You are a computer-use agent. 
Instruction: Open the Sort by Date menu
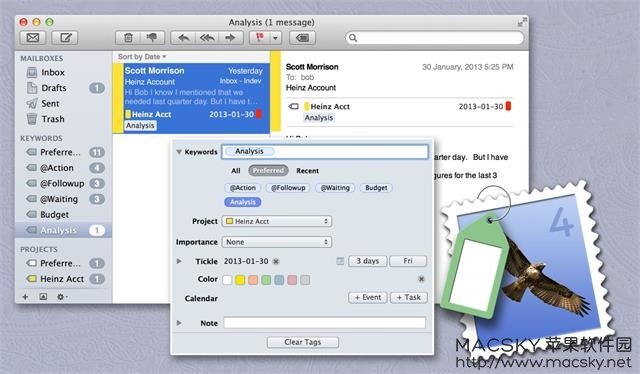coord(142,57)
